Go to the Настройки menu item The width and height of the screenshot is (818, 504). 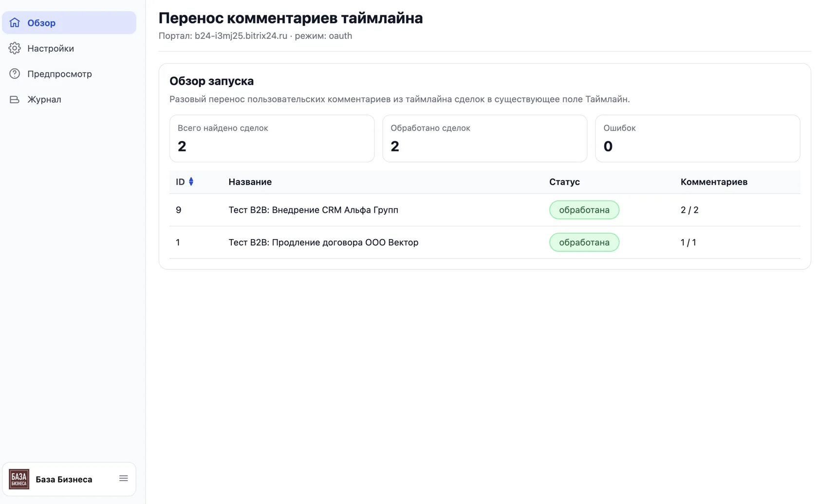pyautogui.click(x=69, y=48)
